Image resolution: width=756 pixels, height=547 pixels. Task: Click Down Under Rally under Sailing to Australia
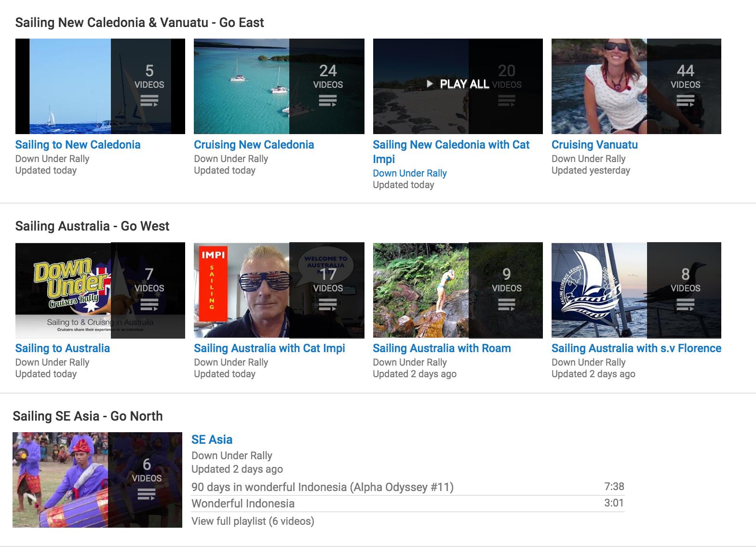pyautogui.click(x=52, y=362)
